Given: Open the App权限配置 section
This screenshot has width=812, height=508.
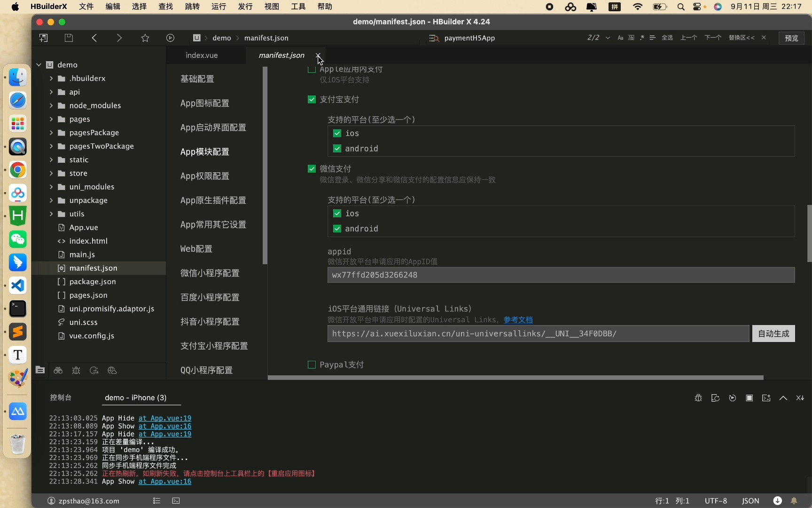Looking at the screenshot, I should [205, 176].
